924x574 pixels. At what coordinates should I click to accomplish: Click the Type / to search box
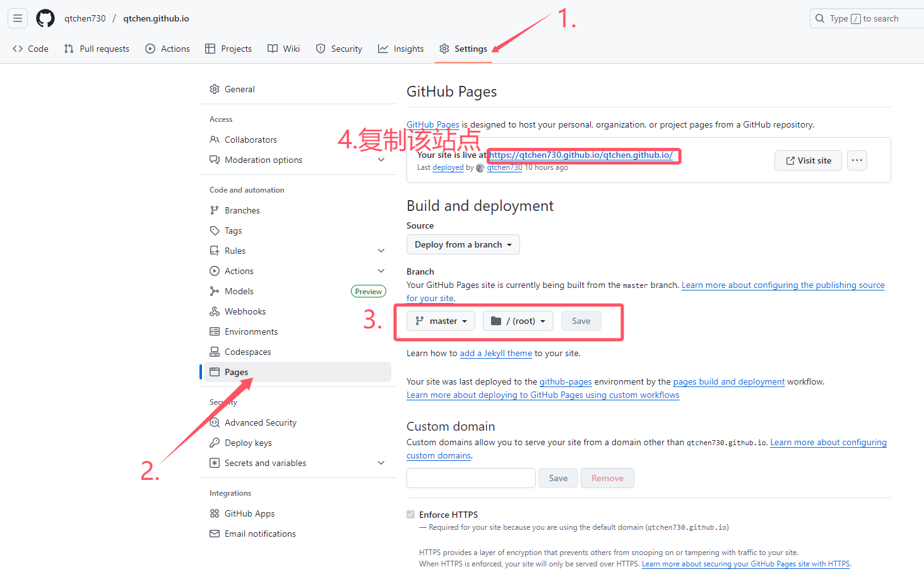(x=868, y=18)
